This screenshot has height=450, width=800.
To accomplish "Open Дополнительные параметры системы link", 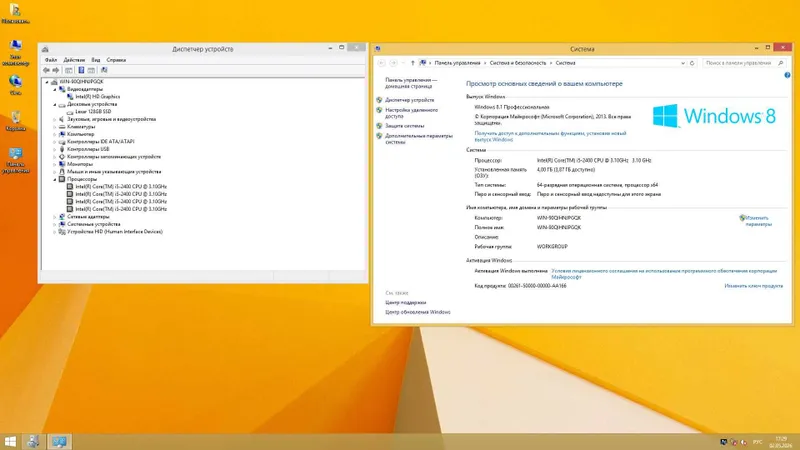I will (419, 139).
